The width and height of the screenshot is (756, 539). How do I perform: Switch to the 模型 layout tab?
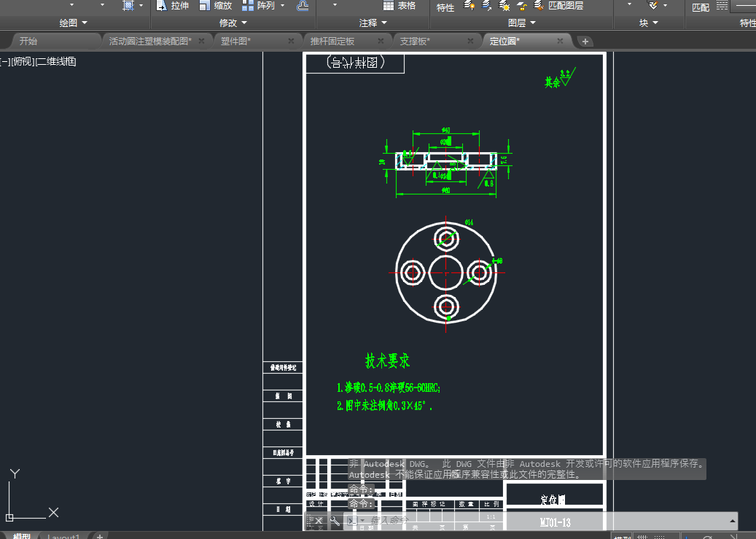click(x=22, y=535)
